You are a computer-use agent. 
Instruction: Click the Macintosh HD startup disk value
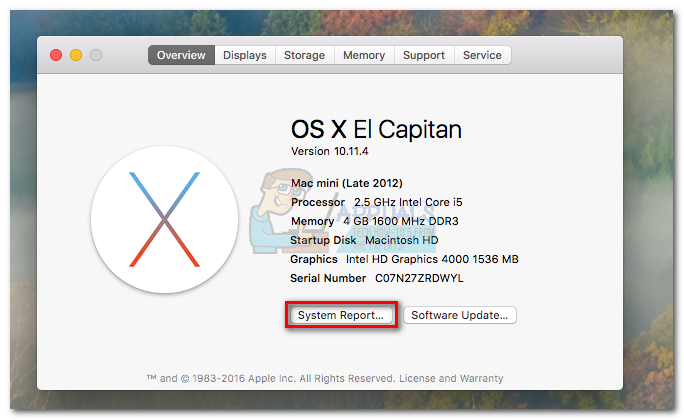click(402, 240)
